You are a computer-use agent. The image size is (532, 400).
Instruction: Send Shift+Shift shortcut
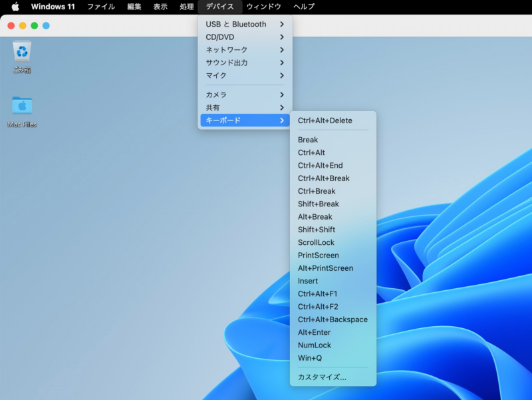[333, 230]
